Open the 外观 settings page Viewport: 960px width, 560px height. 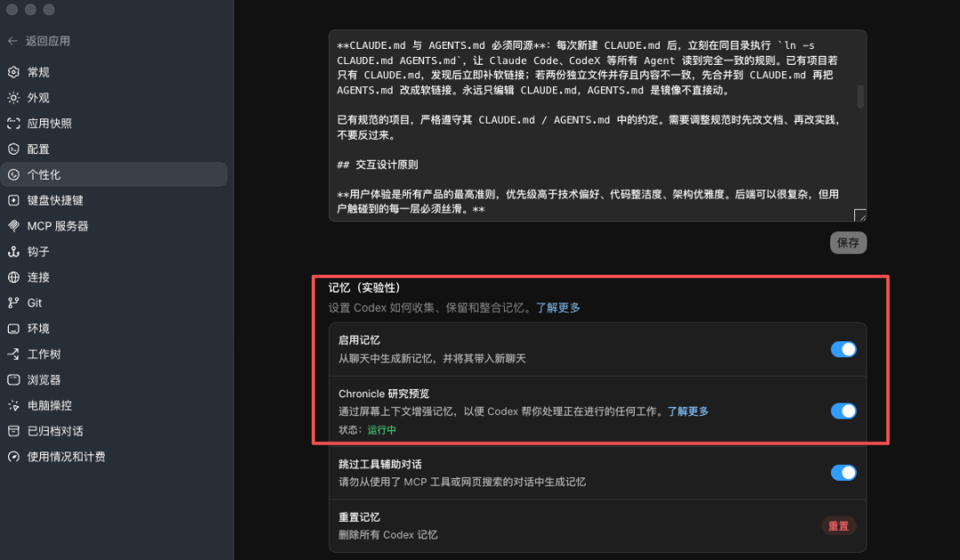(114, 98)
